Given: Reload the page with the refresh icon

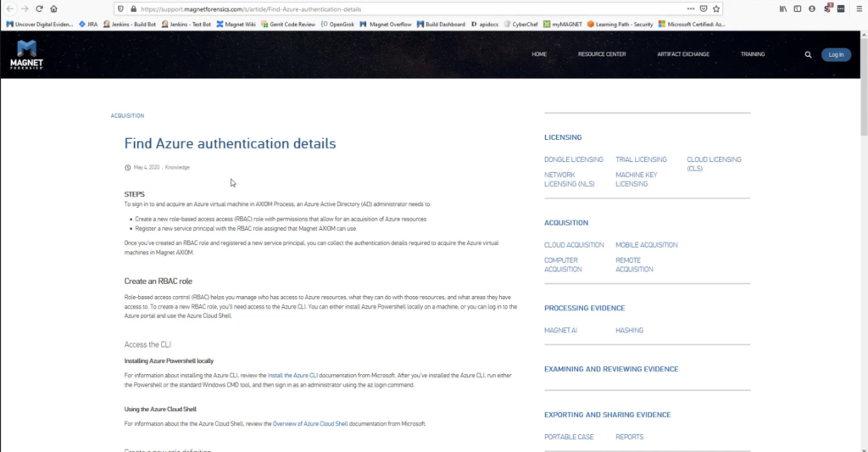Looking at the screenshot, I should [x=39, y=8].
